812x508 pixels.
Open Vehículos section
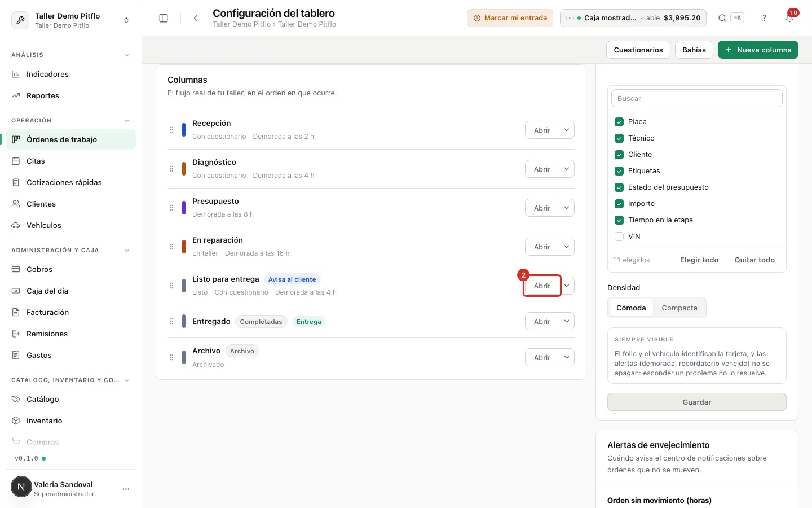[70, 225]
